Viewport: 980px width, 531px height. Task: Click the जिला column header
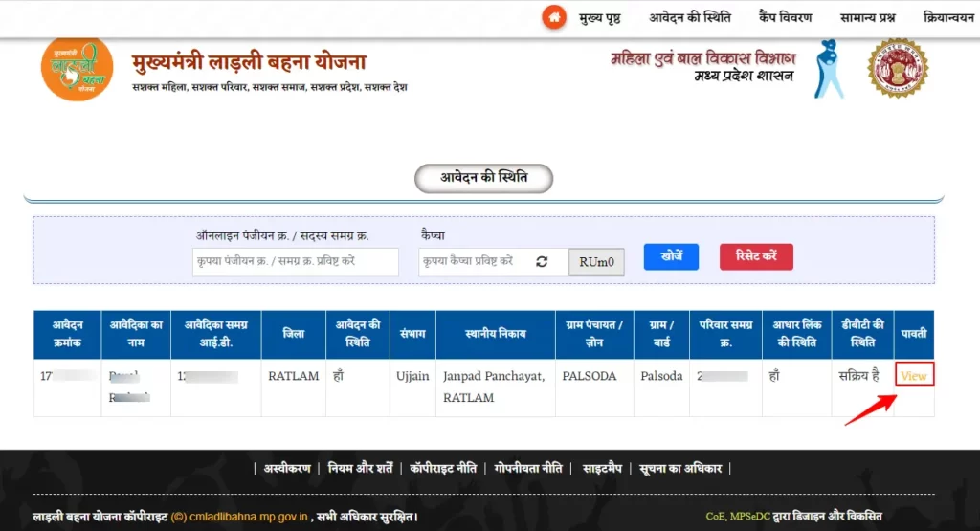click(x=293, y=334)
